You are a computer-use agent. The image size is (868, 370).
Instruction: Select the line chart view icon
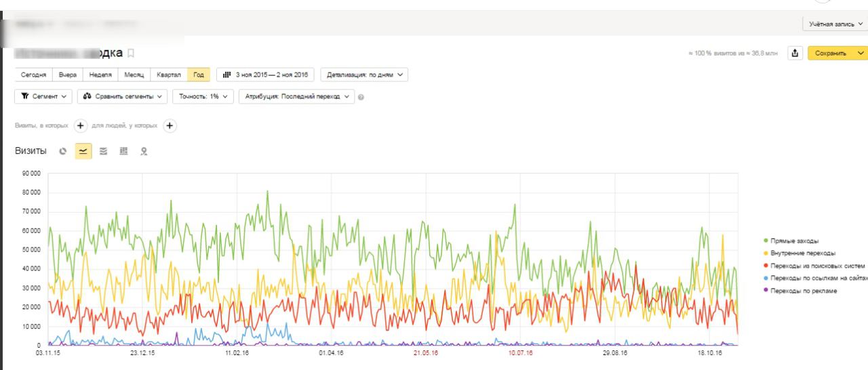click(x=83, y=151)
